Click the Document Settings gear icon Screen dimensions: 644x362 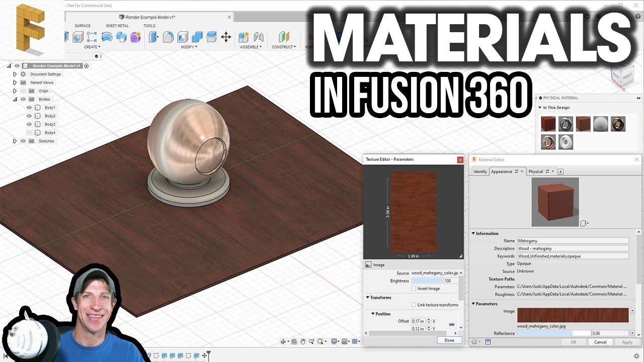(23, 74)
